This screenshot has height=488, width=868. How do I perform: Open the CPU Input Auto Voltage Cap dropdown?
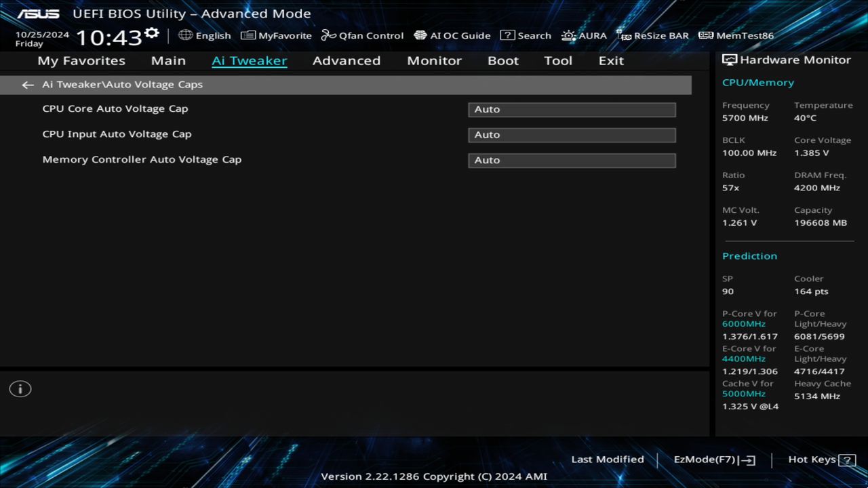pyautogui.click(x=571, y=134)
